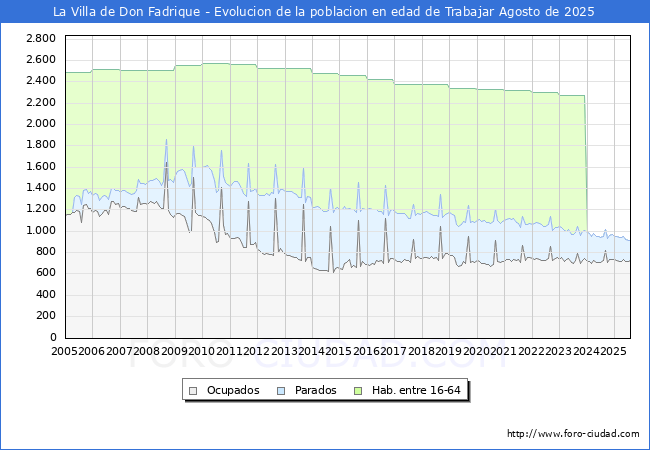Click the Parados blue legend swatch
The width and height of the screenshot is (650, 450).
[281, 391]
